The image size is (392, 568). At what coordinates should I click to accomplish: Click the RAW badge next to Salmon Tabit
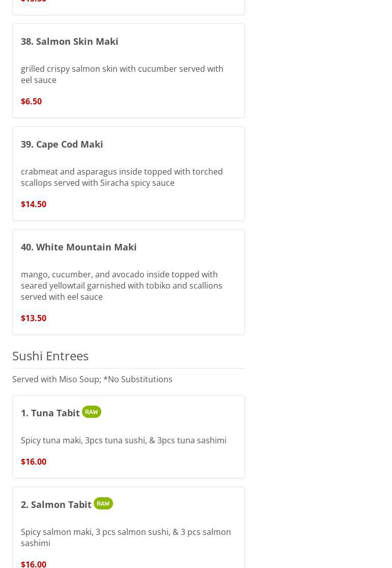pos(103,503)
